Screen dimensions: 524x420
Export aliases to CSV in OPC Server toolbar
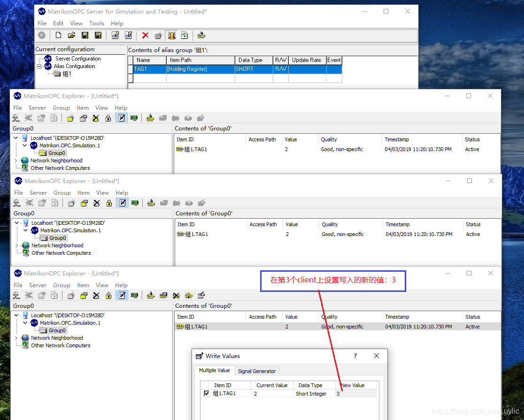128,35
